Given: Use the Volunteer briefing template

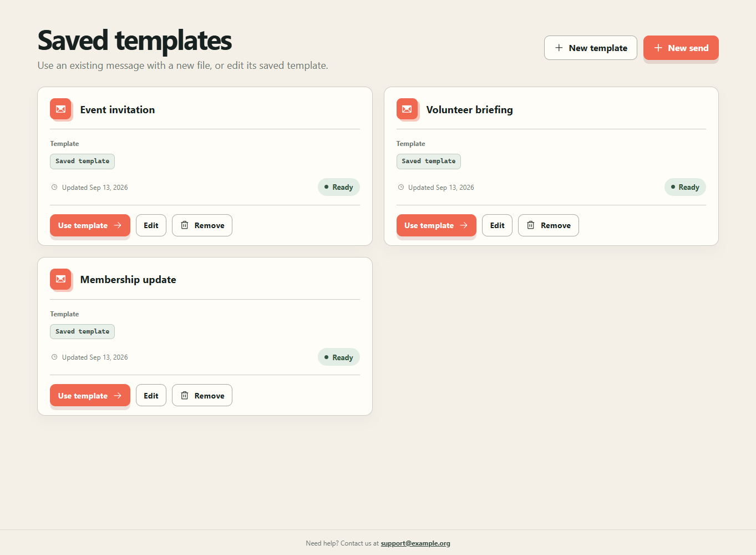Looking at the screenshot, I should pos(437,225).
